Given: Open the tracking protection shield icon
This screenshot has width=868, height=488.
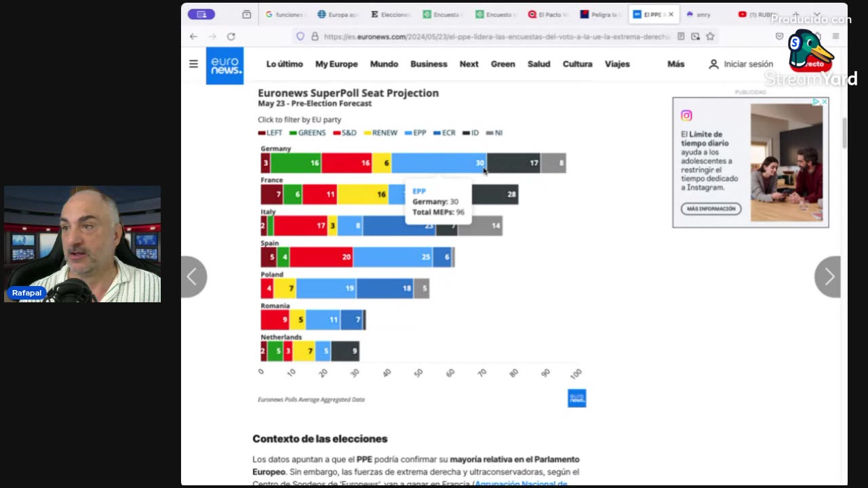Looking at the screenshot, I should tap(300, 37).
